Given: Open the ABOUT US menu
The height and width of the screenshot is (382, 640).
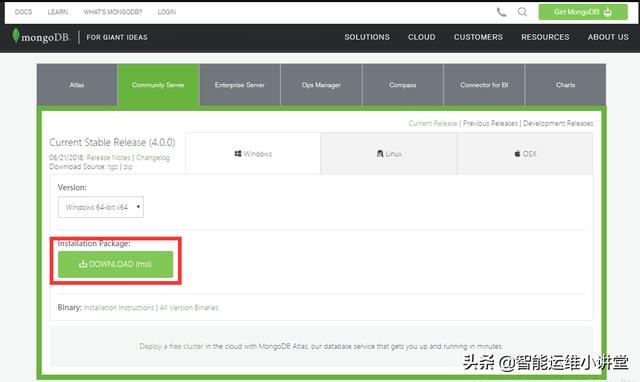Looking at the screenshot, I should (x=608, y=37).
